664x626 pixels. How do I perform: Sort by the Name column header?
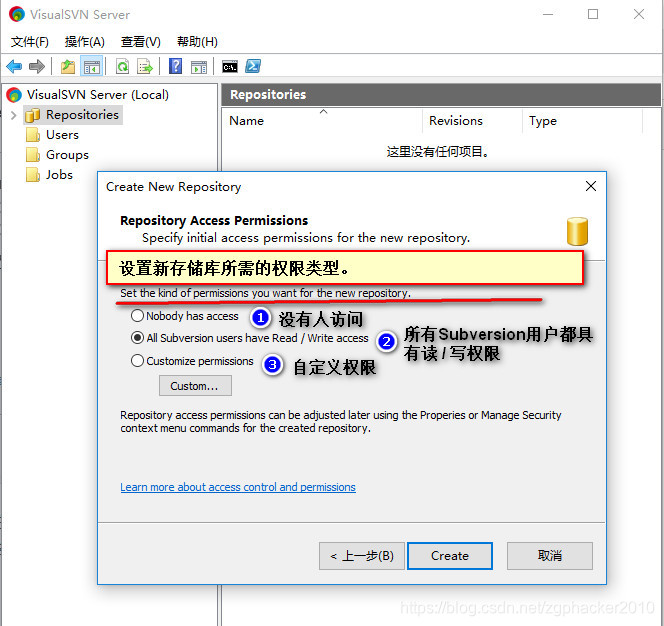tap(322, 121)
